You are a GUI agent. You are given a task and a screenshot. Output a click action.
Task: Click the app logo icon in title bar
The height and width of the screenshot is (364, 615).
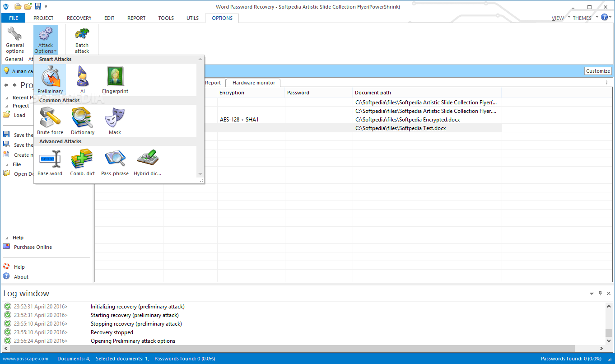[6, 6]
